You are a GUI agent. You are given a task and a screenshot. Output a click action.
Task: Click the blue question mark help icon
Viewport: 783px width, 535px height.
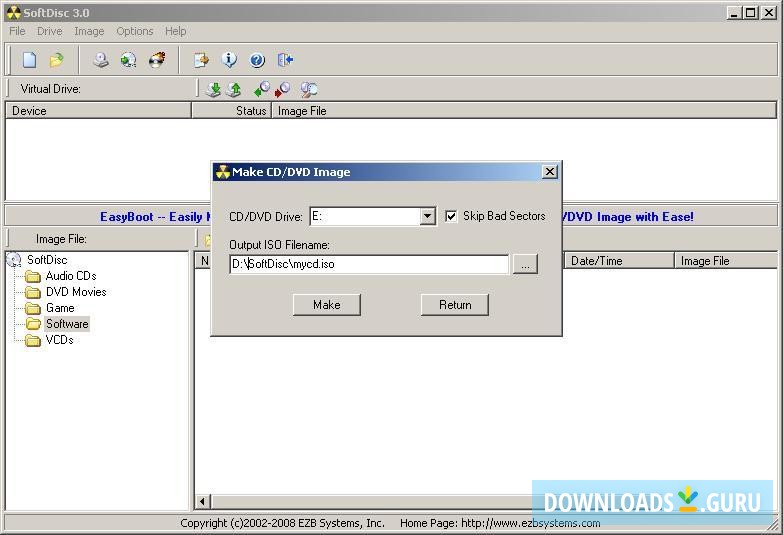click(x=257, y=60)
